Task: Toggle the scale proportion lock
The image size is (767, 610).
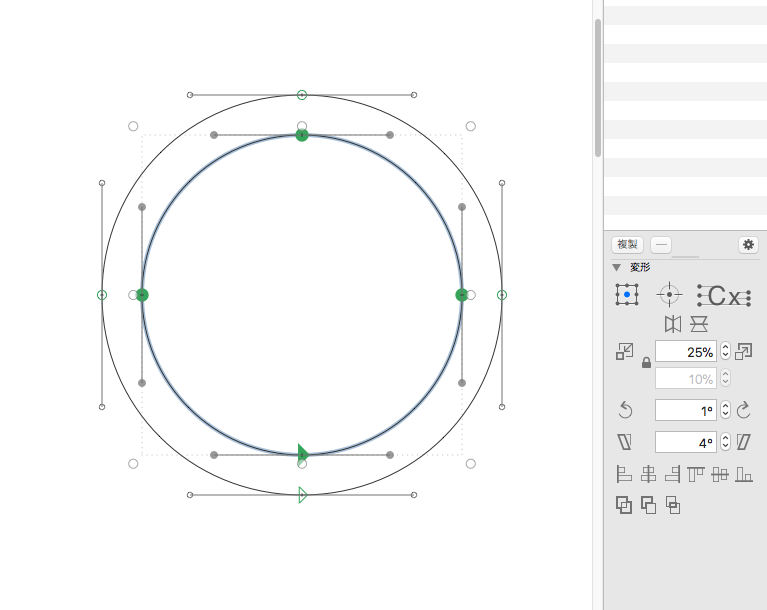Action: (646, 362)
